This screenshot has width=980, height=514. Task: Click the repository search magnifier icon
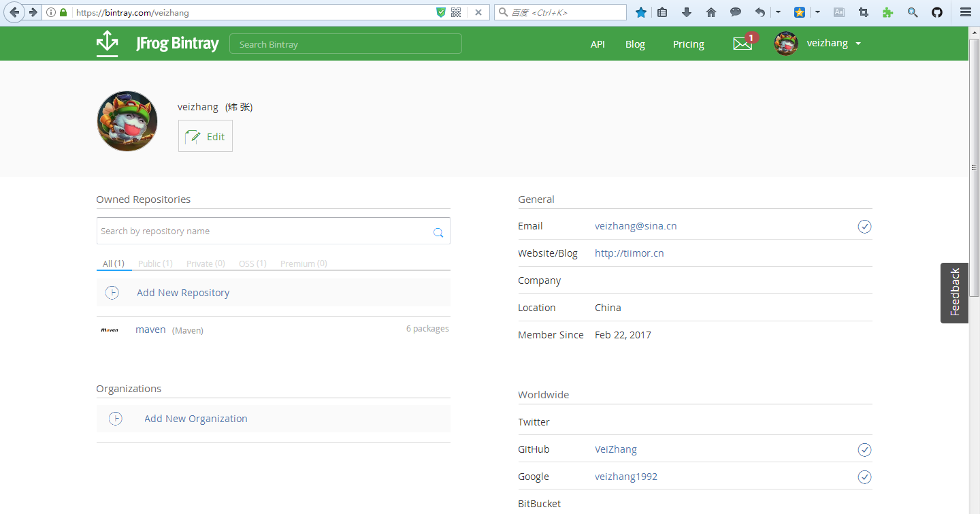pos(438,232)
